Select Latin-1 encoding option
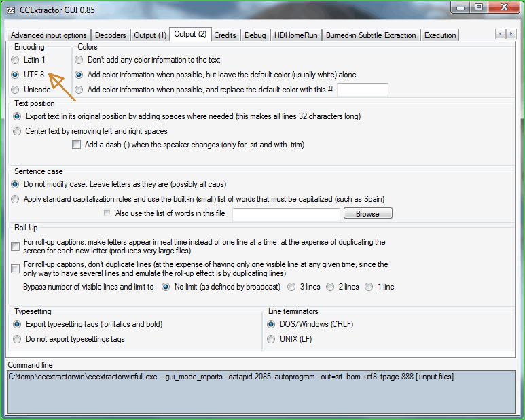Viewport: 525px width, 420px height. click(16, 60)
